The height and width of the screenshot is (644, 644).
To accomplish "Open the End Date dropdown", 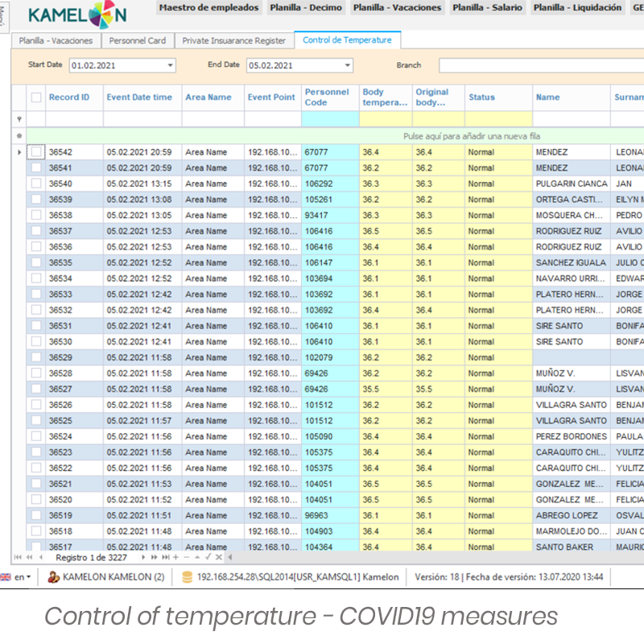I will click(348, 65).
